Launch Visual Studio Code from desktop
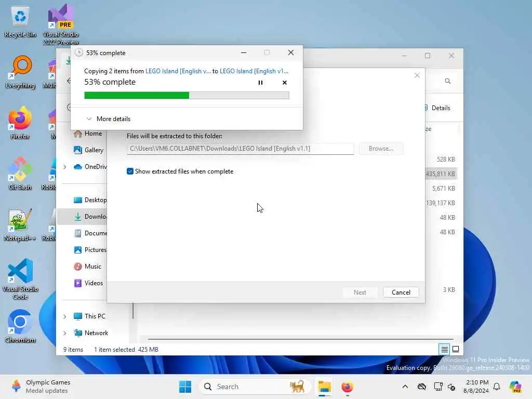The width and height of the screenshot is (532, 399). tap(20, 279)
